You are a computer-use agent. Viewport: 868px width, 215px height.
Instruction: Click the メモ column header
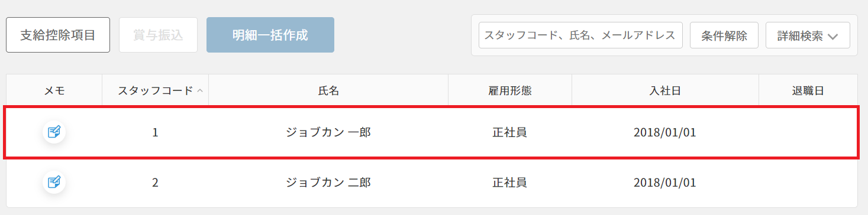(x=54, y=90)
